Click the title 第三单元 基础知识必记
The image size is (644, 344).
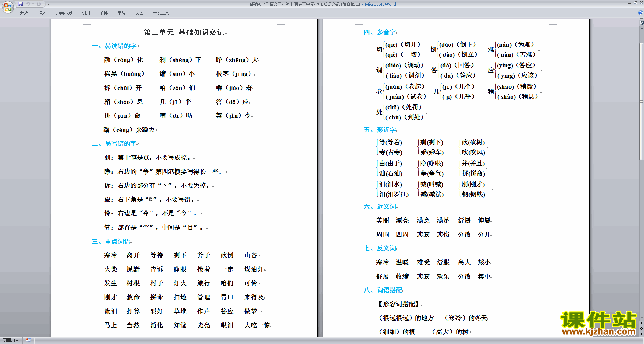(x=184, y=32)
